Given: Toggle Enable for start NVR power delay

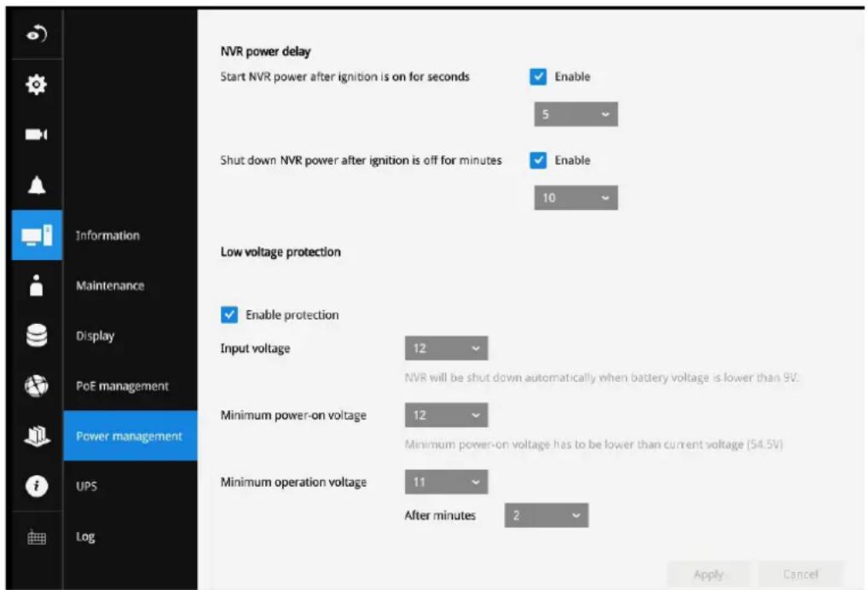Looking at the screenshot, I should 538,77.
